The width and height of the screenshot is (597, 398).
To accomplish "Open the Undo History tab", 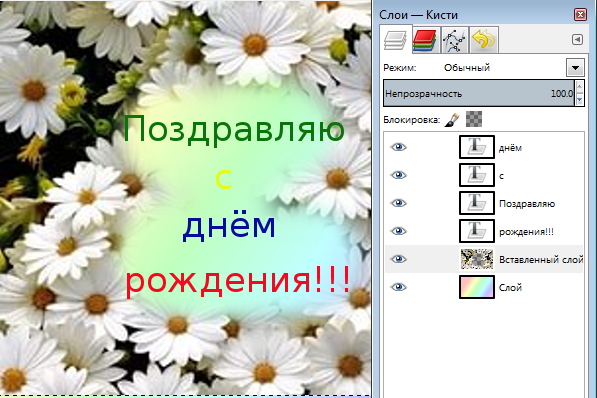I will pyautogui.click(x=484, y=40).
